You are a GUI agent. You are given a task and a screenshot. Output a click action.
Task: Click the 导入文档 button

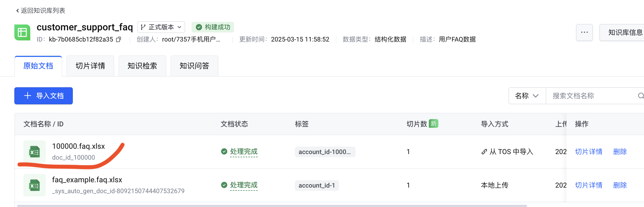(44, 96)
